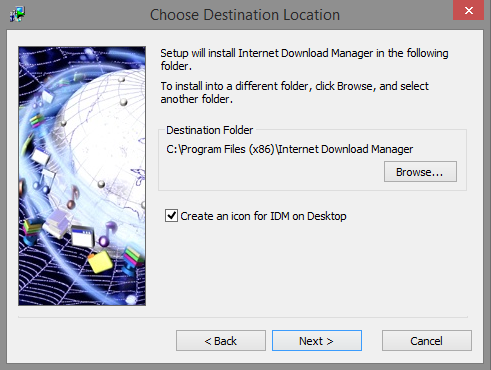Click the IDM setup icon in title bar
Viewport: 491px width, 370px height.
pyautogui.click(x=17, y=14)
